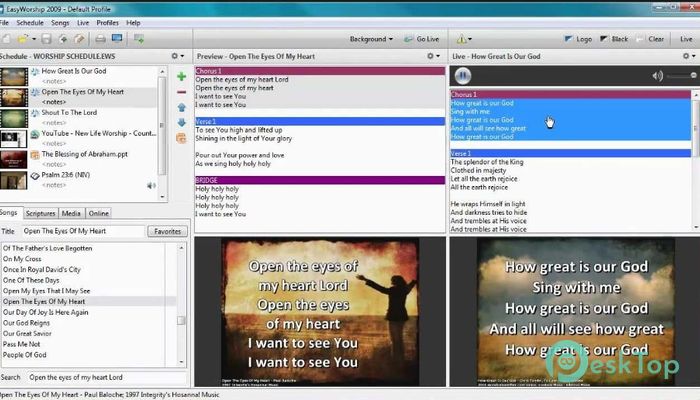Image resolution: width=700 pixels, height=400 pixels.
Task: Click the yellow alert triangle icon
Action: (461, 40)
